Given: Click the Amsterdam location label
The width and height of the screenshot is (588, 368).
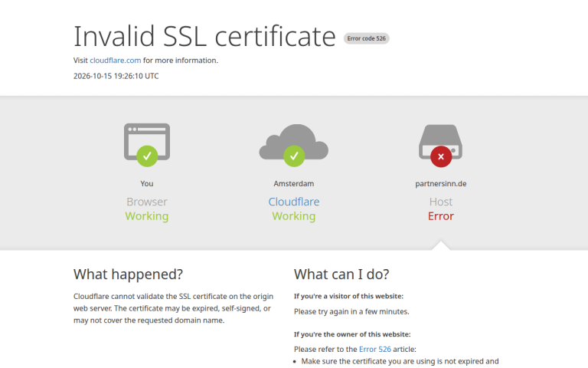Looking at the screenshot, I should [x=294, y=184].
